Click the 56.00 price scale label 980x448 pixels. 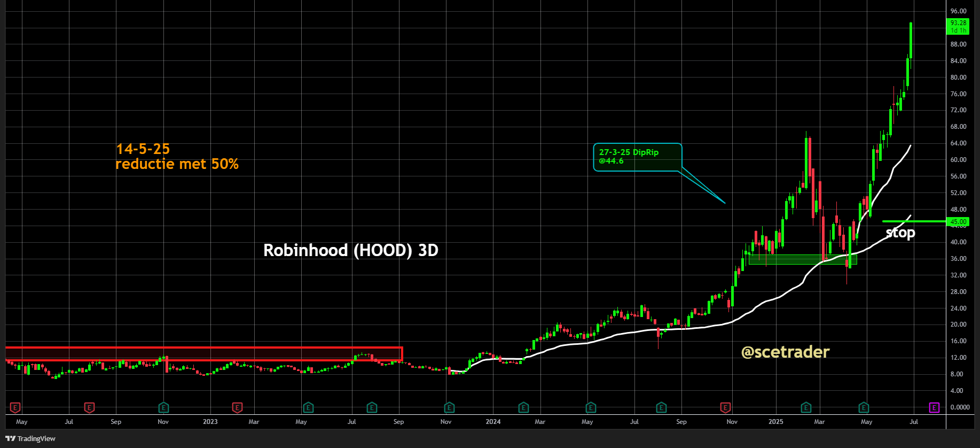tap(959, 176)
